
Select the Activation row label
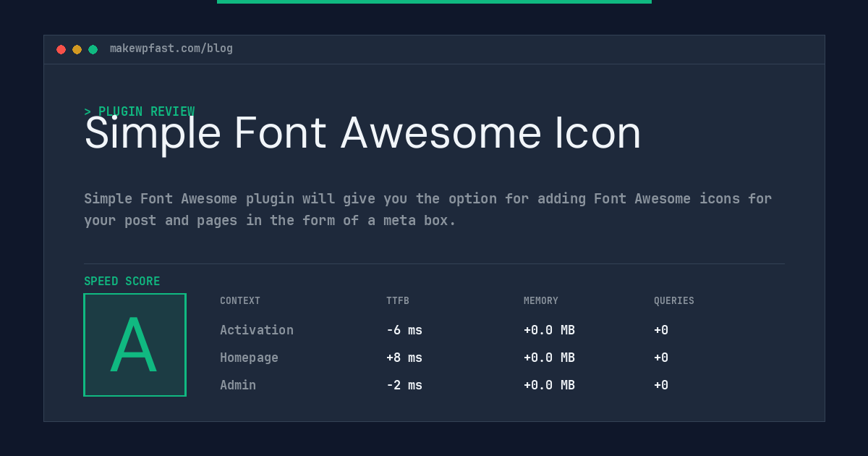click(x=257, y=330)
